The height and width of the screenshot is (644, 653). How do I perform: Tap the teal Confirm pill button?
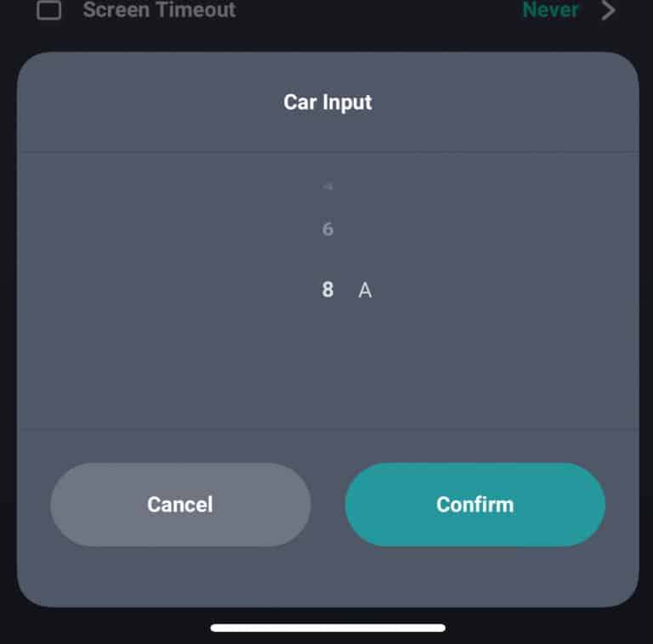pyautogui.click(x=474, y=504)
